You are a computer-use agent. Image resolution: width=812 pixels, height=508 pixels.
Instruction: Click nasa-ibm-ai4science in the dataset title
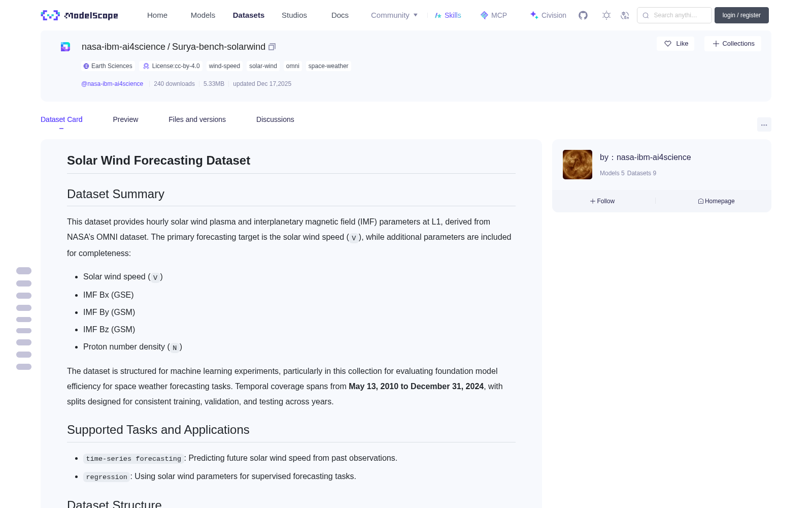123,47
